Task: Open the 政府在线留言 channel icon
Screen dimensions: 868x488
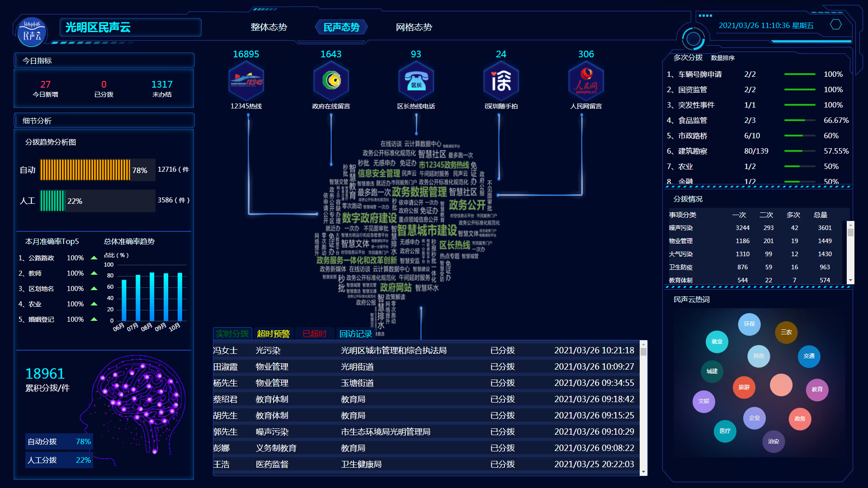Action: click(x=331, y=81)
